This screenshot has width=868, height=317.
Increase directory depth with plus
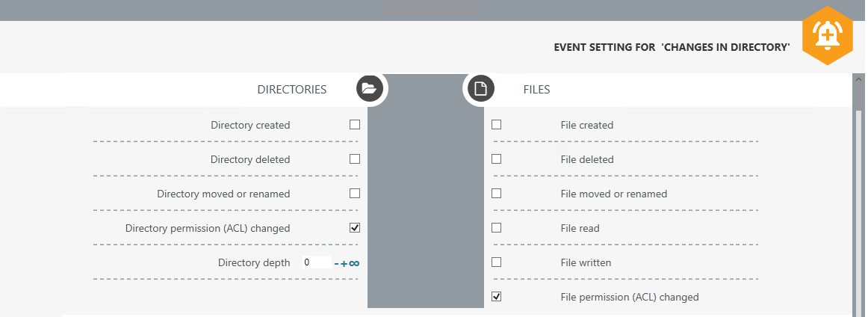(344, 263)
